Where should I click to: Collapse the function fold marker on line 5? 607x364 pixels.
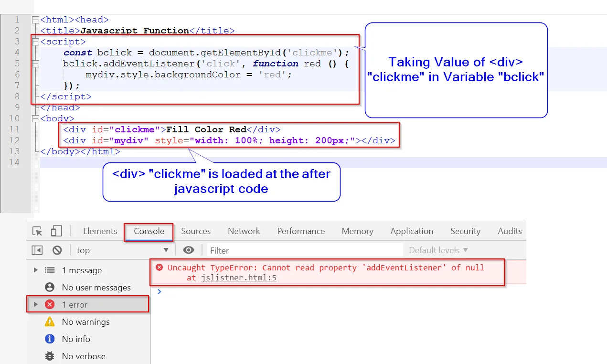(x=35, y=64)
